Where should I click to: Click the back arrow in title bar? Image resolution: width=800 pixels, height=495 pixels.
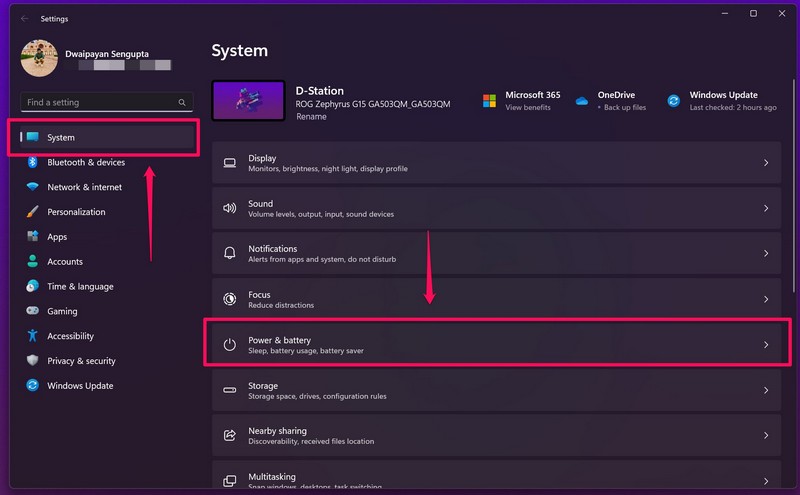pyautogui.click(x=24, y=17)
